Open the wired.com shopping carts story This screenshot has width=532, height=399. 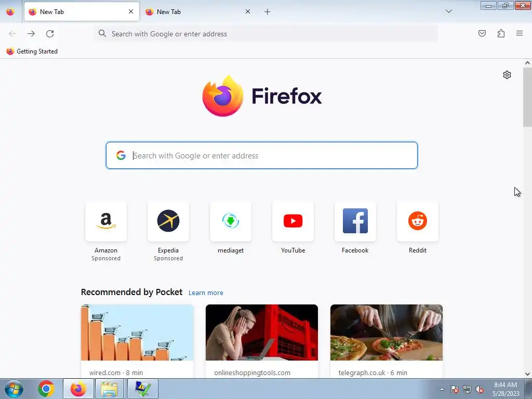137,341
